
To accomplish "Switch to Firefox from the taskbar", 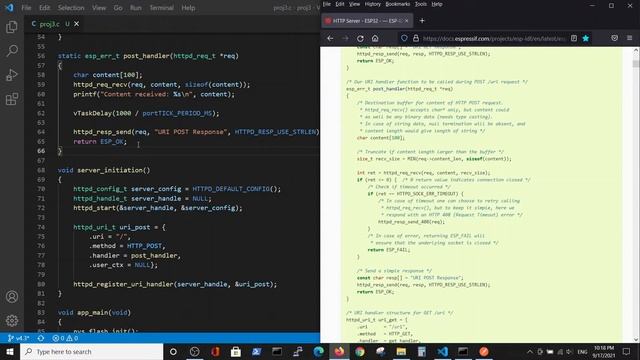I will (x=339, y=351).
